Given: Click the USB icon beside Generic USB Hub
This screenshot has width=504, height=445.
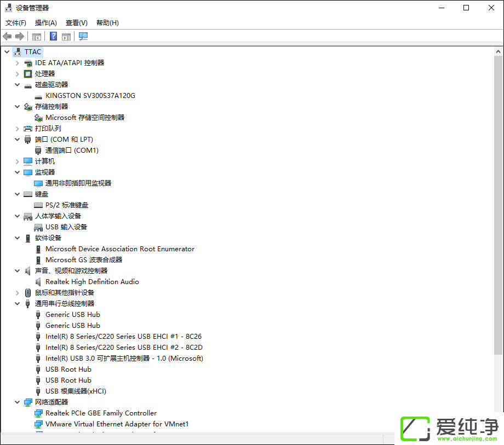Looking at the screenshot, I should click(38, 314).
